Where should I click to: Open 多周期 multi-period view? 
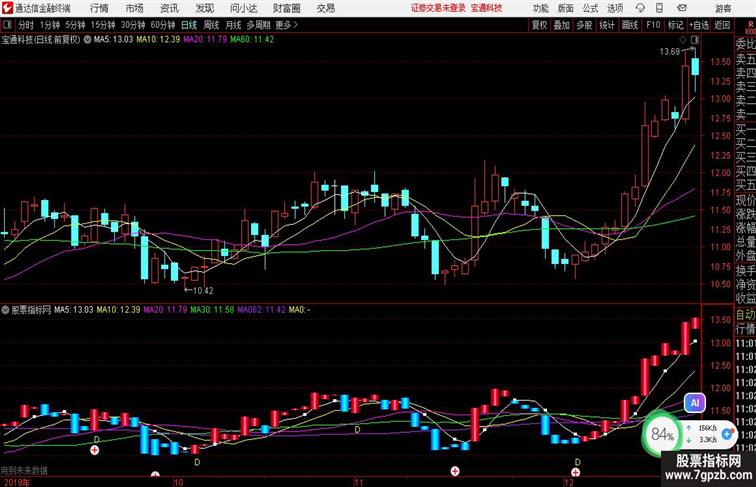[258, 25]
